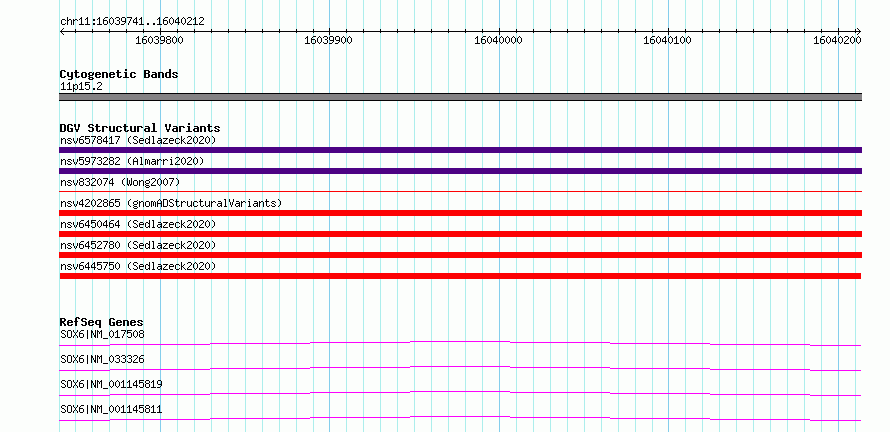
Task: Click the 16040100 ruler coordinate
Action: pos(668,40)
